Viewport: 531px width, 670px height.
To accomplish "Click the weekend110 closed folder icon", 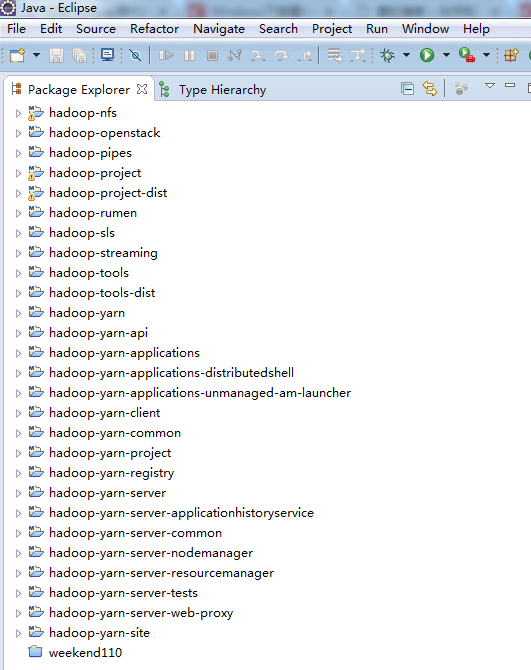I will [35, 652].
